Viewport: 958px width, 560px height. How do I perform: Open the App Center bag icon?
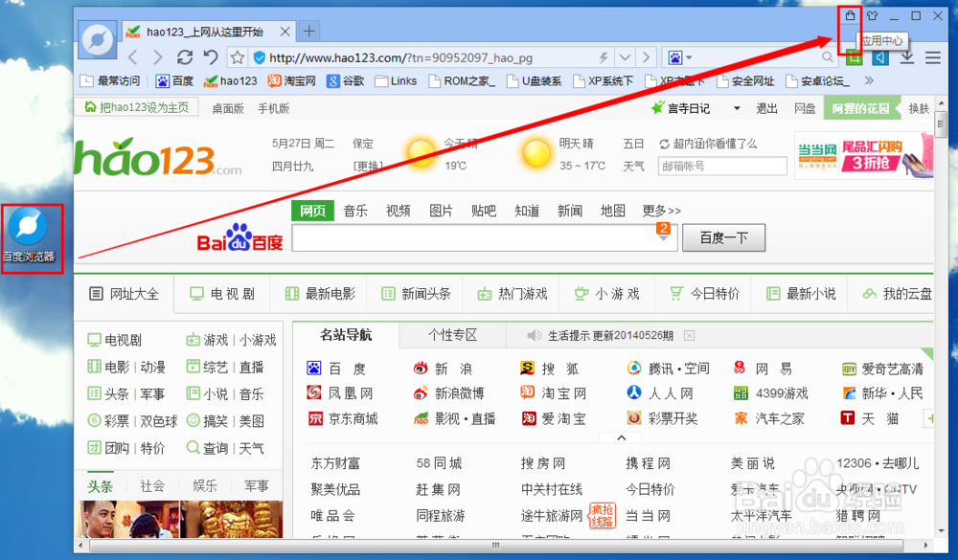tap(850, 16)
